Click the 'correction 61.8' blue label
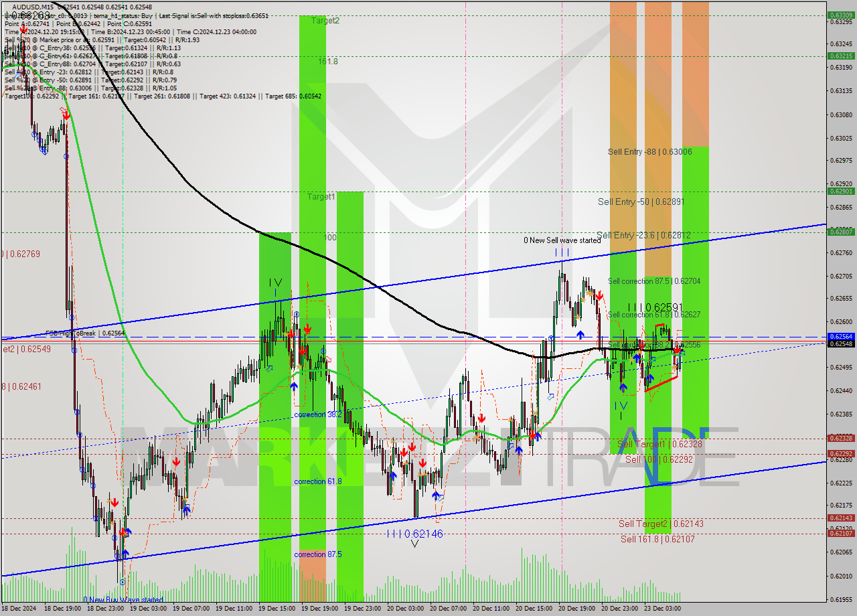857x616 pixels. tap(318, 481)
